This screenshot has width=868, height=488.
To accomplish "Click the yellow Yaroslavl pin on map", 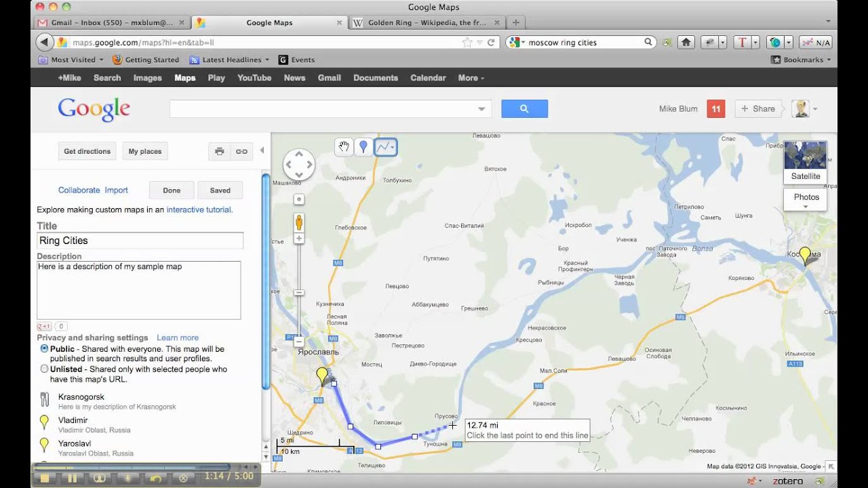I will 322,376.
